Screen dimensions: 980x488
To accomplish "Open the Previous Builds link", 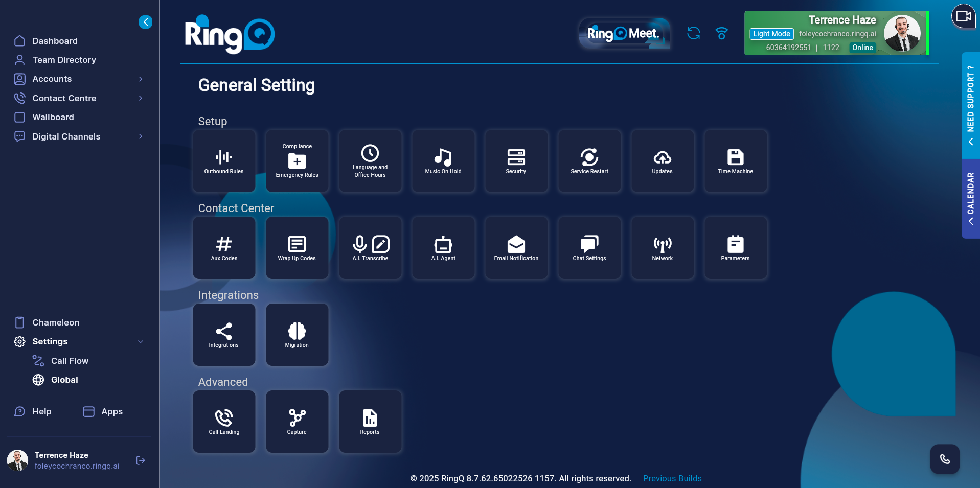I will (672, 478).
